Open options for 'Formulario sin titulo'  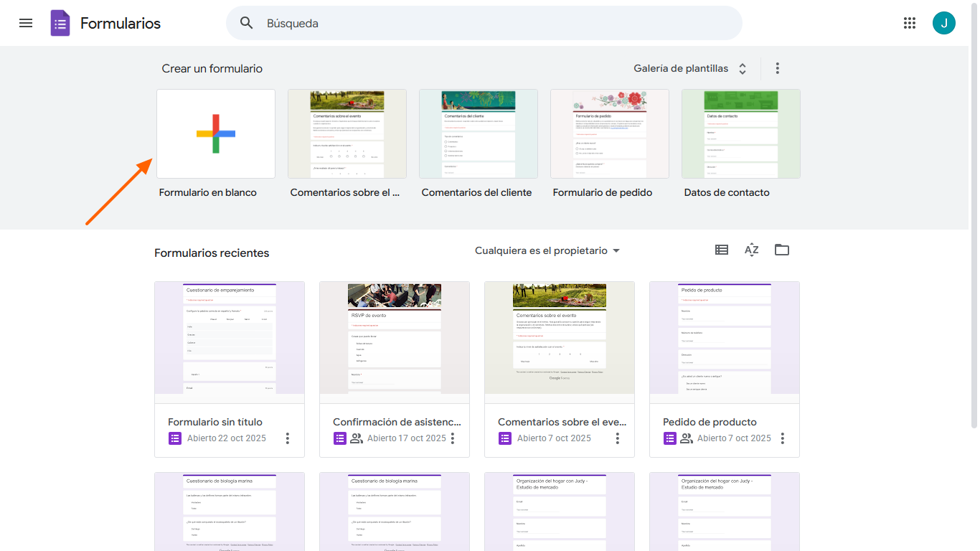(287, 438)
